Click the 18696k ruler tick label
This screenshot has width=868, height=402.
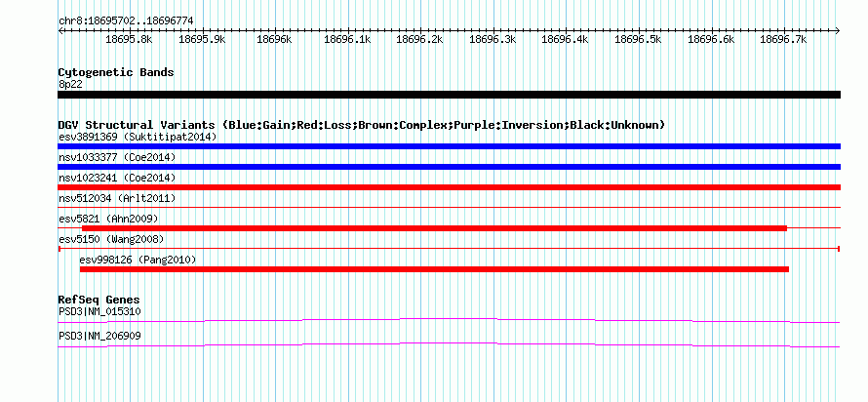tap(274, 39)
